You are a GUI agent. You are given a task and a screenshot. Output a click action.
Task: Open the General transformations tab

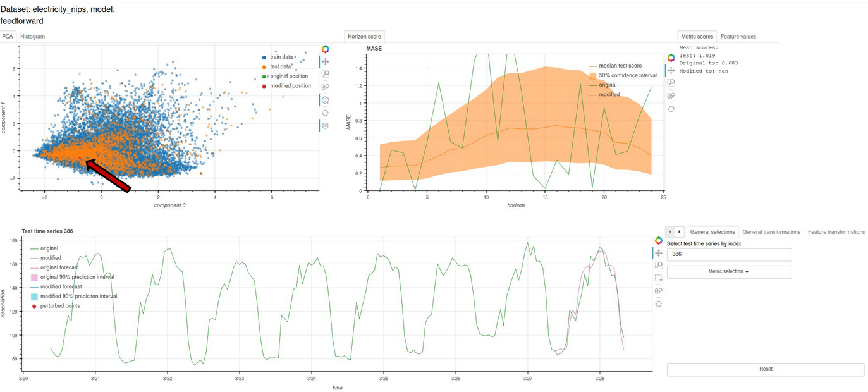771,232
